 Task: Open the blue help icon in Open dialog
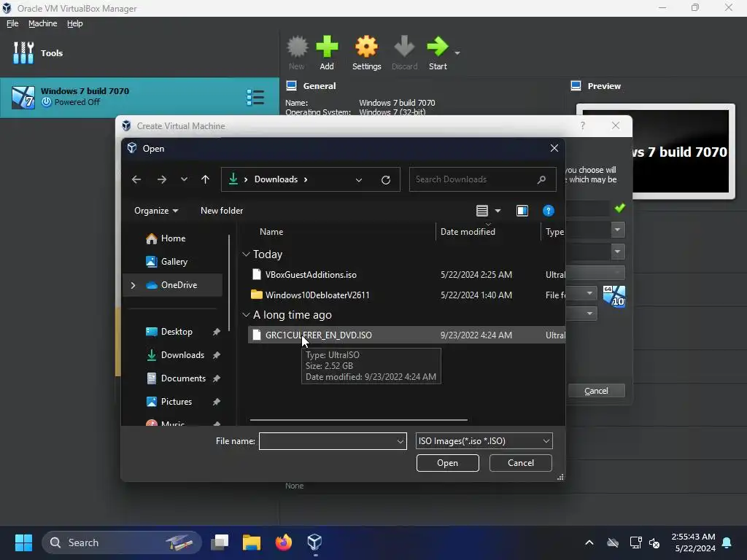pyautogui.click(x=549, y=211)
